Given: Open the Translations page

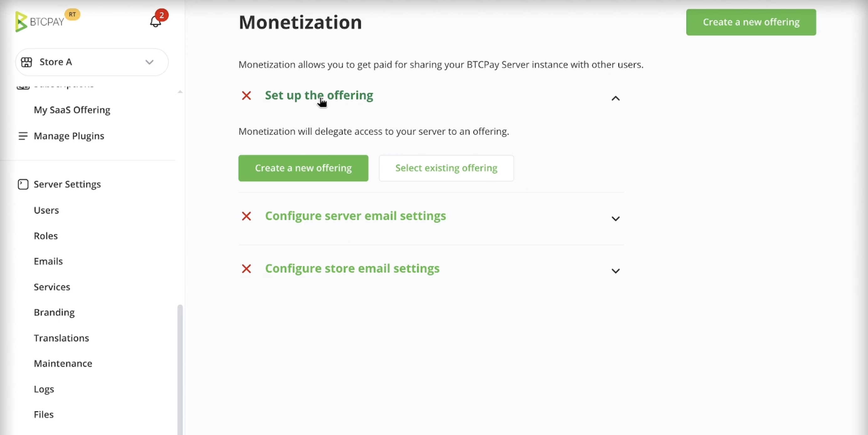Looking at the screenshot, I should pyautogui.click(x=62, y=338).
